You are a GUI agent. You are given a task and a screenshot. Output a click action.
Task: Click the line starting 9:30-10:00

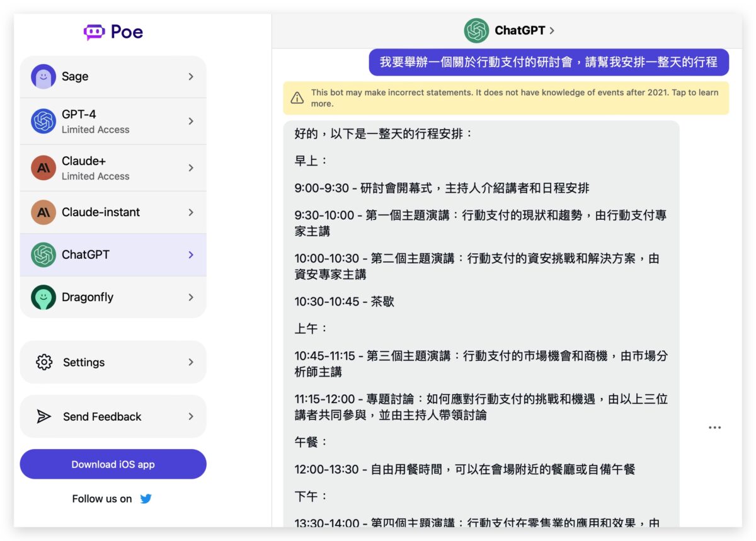click(481, 223)
